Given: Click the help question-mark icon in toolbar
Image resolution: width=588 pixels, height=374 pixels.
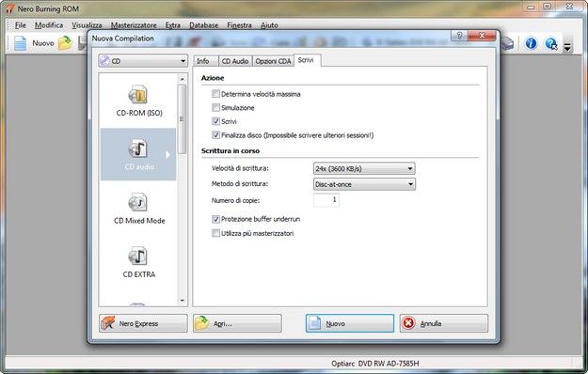Looking at the screenshot, I should tap(551, 43).
